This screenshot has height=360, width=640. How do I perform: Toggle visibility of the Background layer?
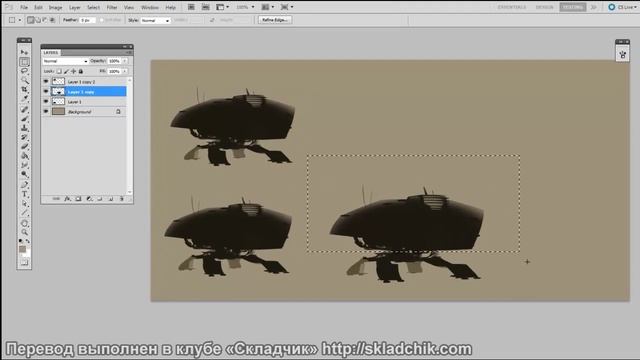46,111
